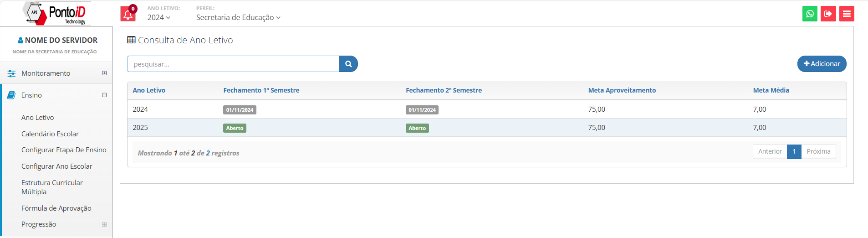Click the Ensino book icon
The width and height of the screenshot is (868, 238).
[11, 95]
